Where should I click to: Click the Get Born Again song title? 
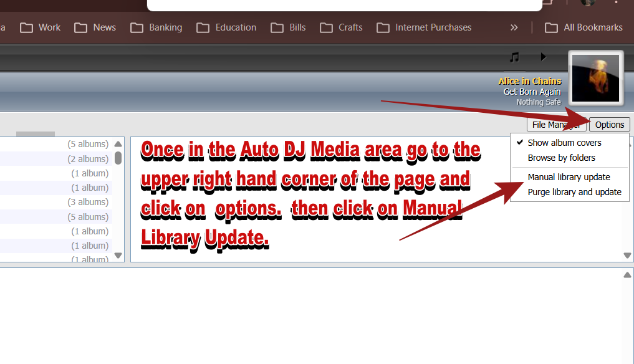click(532, 92)
